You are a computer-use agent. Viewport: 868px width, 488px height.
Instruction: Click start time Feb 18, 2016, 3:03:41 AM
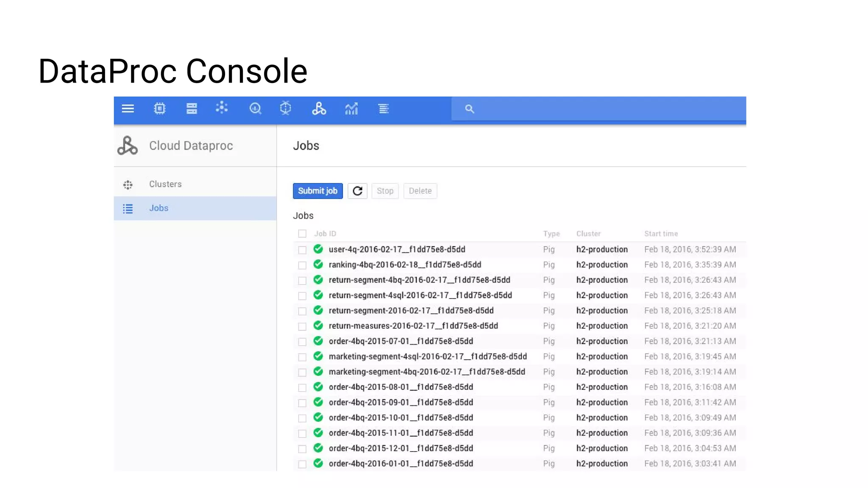pos(690,463)
